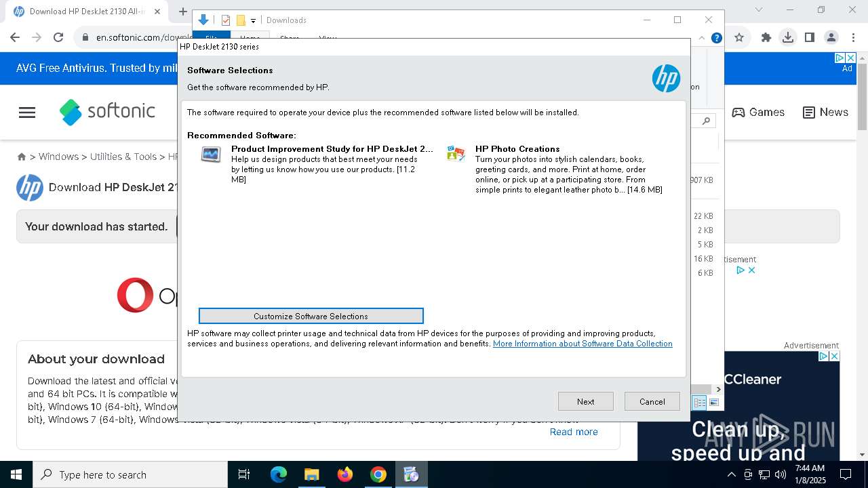The width and height of the screenshot is (868, 488).
Task: Launch Microsoft Edge from taskbar
Action: coord(279,474)
